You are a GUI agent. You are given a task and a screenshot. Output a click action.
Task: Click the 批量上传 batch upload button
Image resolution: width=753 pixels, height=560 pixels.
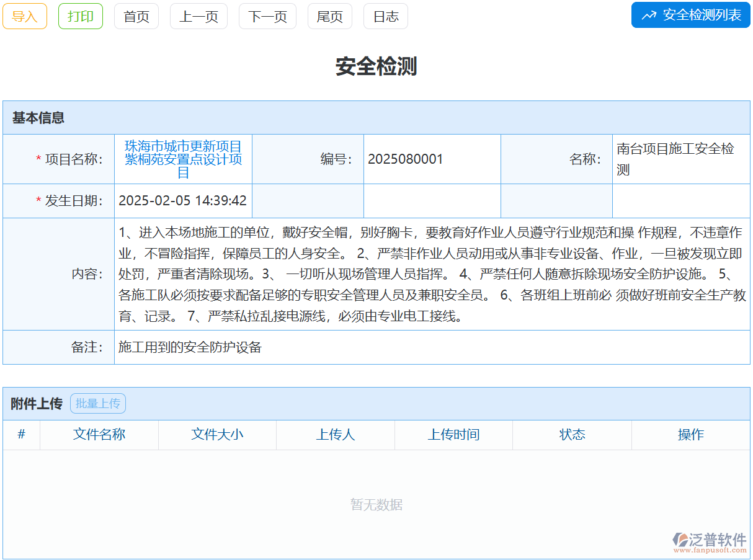[97, 403]
